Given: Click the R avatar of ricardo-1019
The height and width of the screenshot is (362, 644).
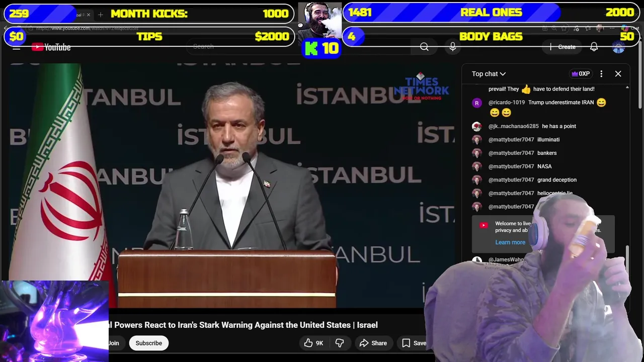Looking at the screenshot, I should (476, 103).
